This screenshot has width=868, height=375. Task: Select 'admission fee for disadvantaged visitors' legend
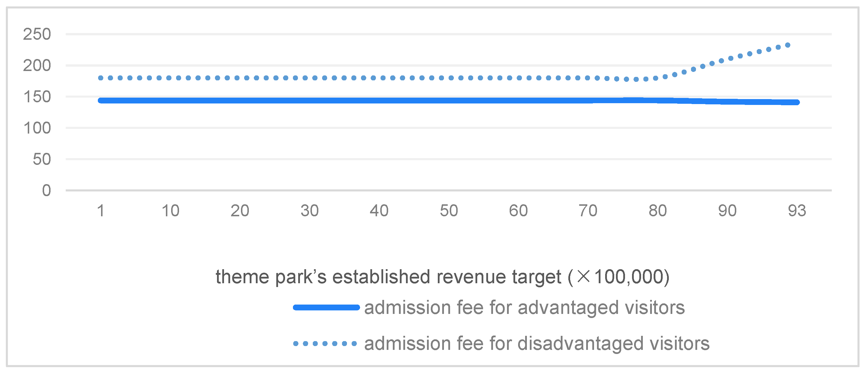pos(537,344)
